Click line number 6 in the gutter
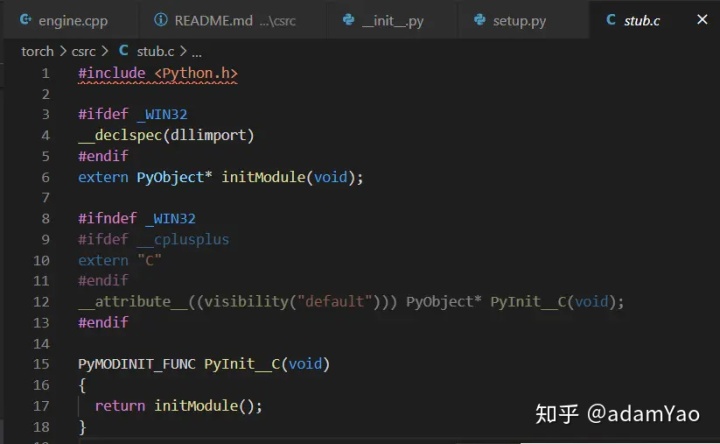 [45, 177]
